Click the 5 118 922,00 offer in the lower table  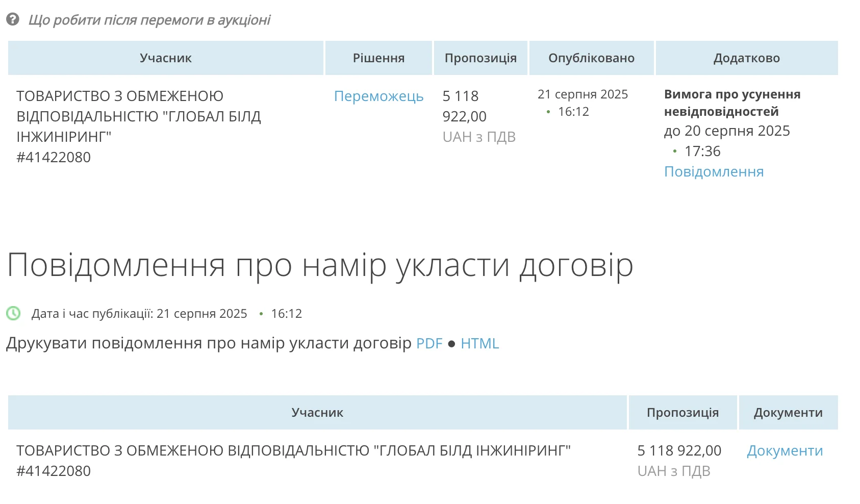pos(679,451)
